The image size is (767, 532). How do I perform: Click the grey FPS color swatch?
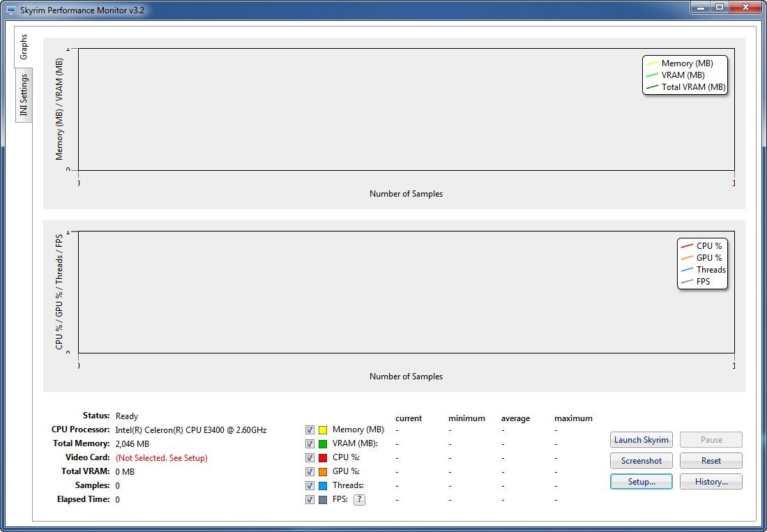pyautogui.click(x=322, y=500)
